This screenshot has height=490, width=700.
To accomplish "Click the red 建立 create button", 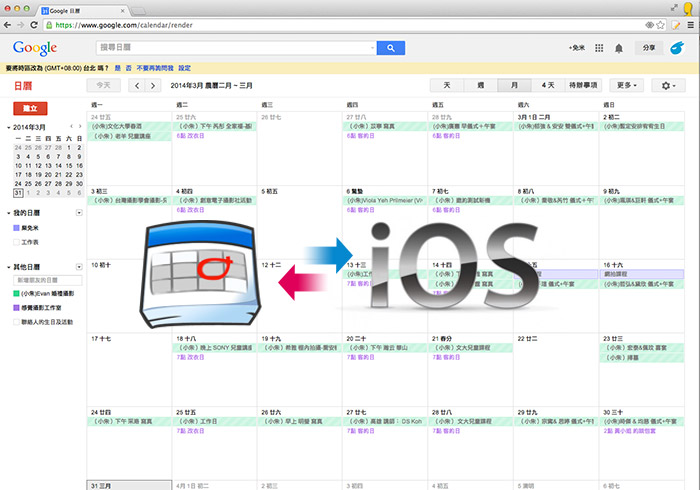I will [x=30, y=108].
